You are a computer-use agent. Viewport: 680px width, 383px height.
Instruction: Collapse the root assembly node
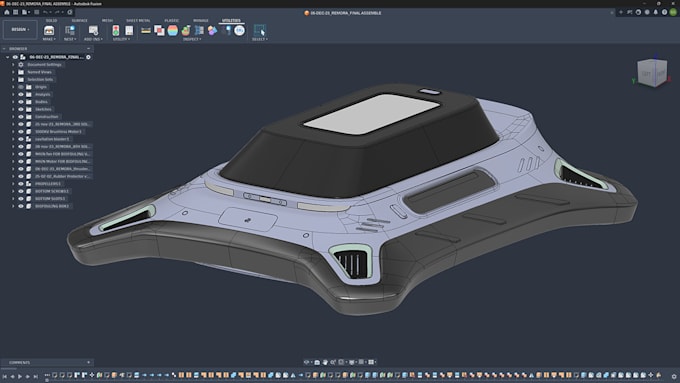[7, 57]
